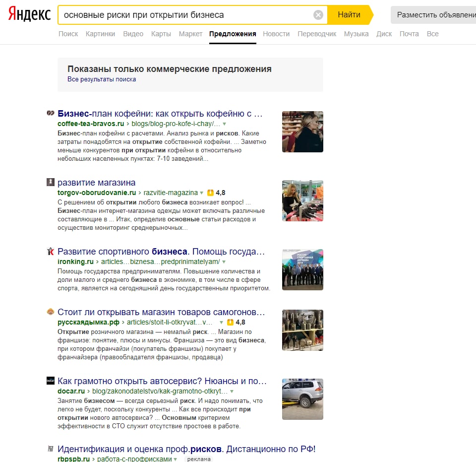Open the Бизнес-план кофейни result title
Viewport: 476px width, 462px height.
pos(160,114)
